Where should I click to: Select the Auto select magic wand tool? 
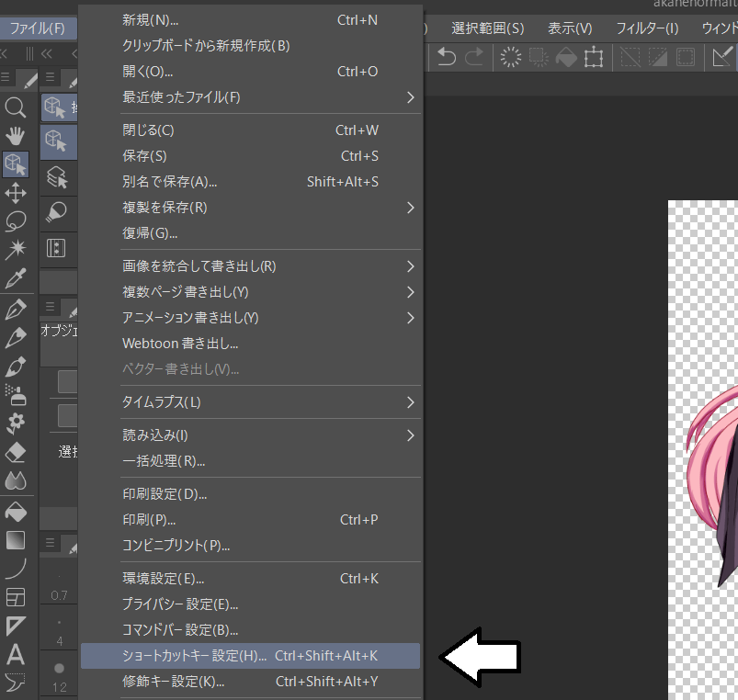(16, 249)
